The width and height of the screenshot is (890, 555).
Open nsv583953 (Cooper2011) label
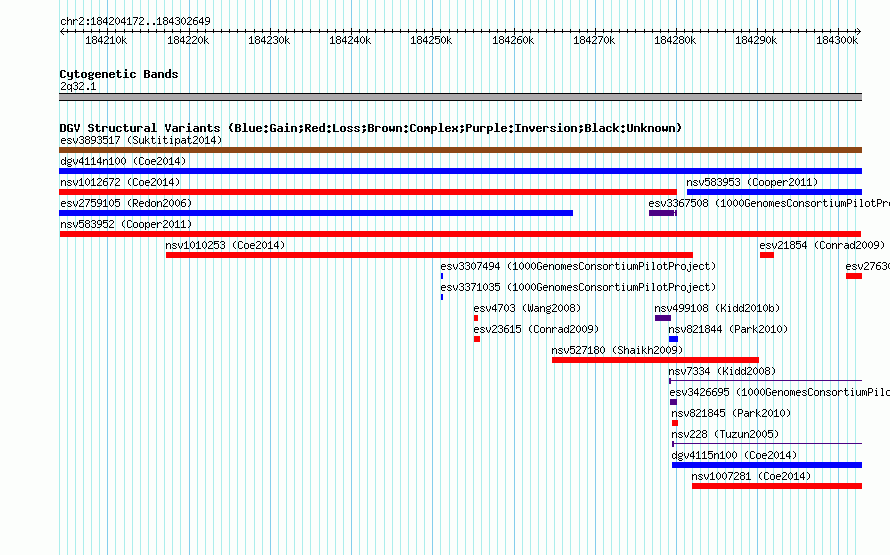tap(752, 182)
